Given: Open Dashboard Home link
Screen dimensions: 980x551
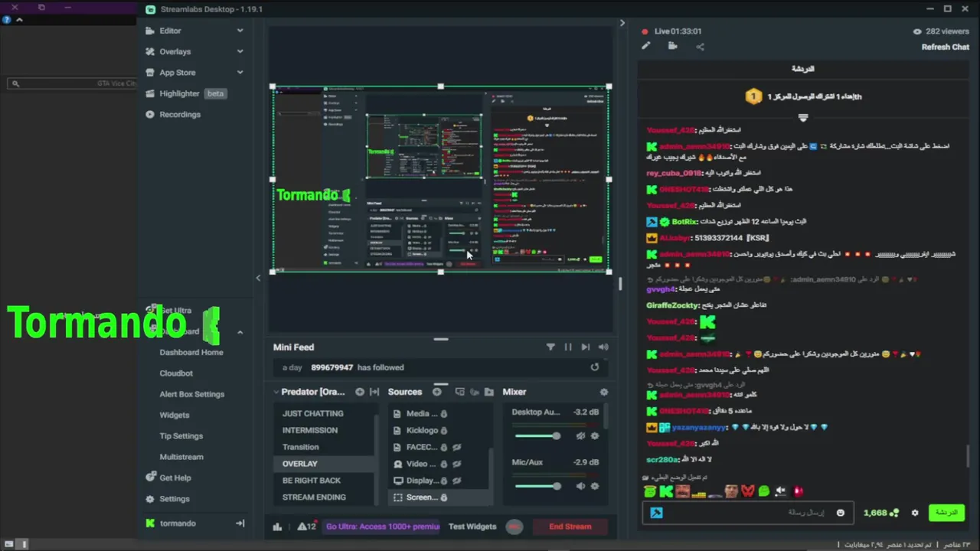Looking at the screenshot, I should [191, 352].
